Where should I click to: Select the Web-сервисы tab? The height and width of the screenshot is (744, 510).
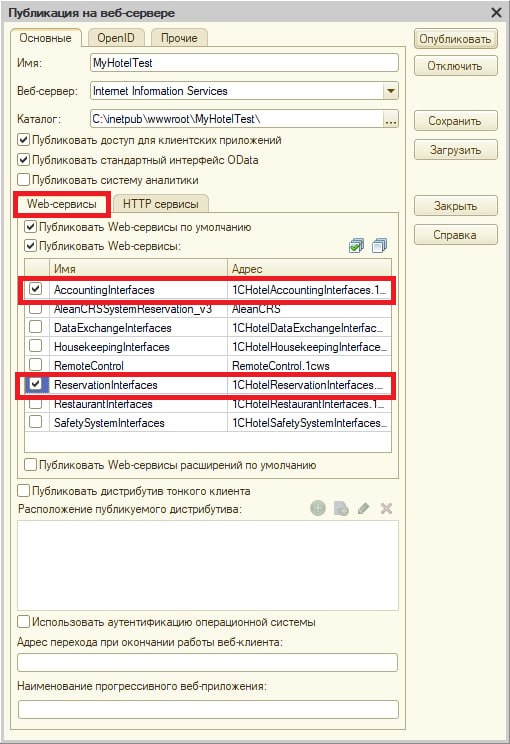click(x=62, y=204)
